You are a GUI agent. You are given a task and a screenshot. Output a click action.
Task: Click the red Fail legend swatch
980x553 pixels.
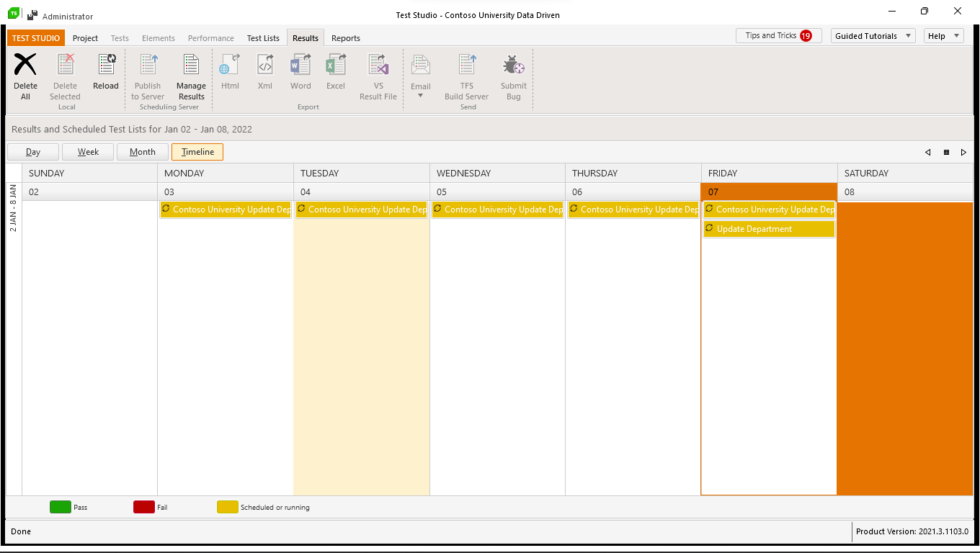[x=144, y=507]
